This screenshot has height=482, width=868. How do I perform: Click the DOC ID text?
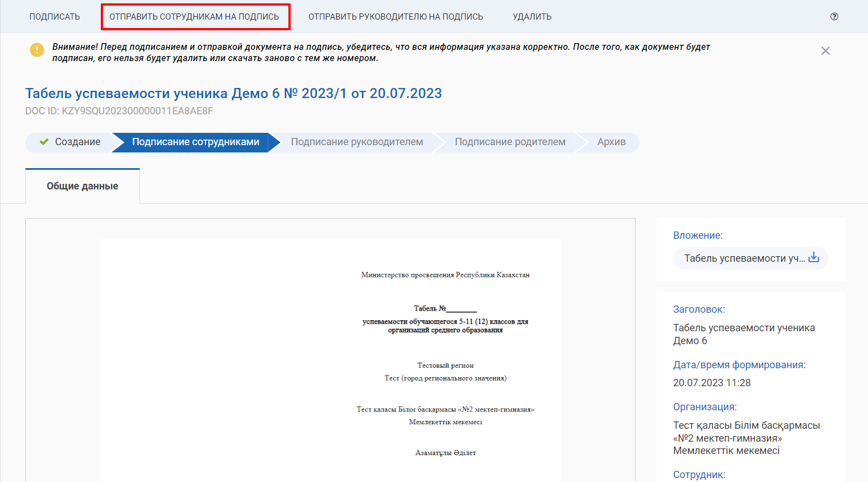click(119, 111)
